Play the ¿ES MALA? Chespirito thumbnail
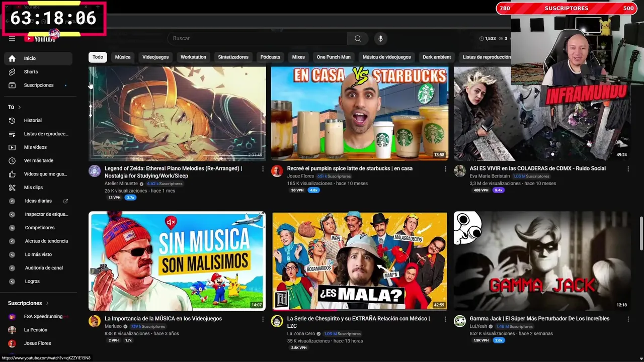The width and height of the screenshot is (644, 362). click(360, 261)
